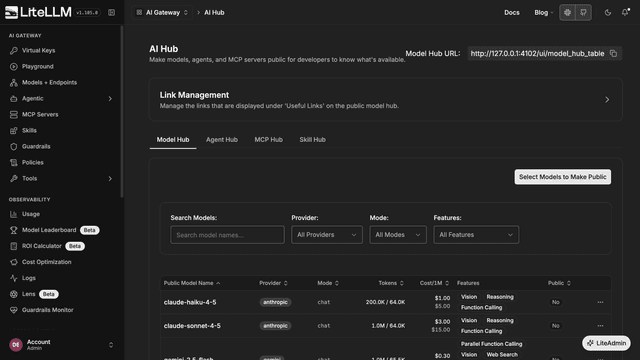
Task: Click the Slack community icon
Action: (567, 13)
